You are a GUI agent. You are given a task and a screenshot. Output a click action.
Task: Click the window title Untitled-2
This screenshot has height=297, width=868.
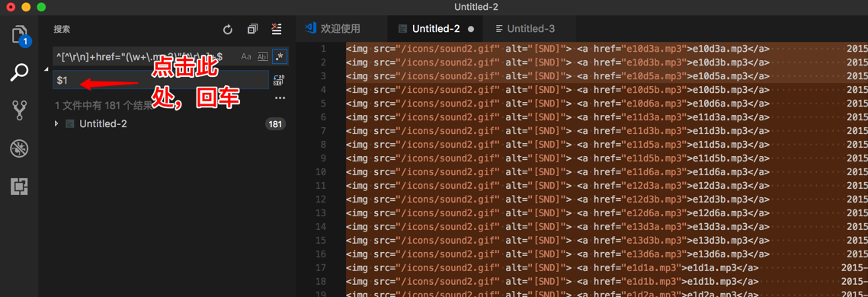pos(476,7)
